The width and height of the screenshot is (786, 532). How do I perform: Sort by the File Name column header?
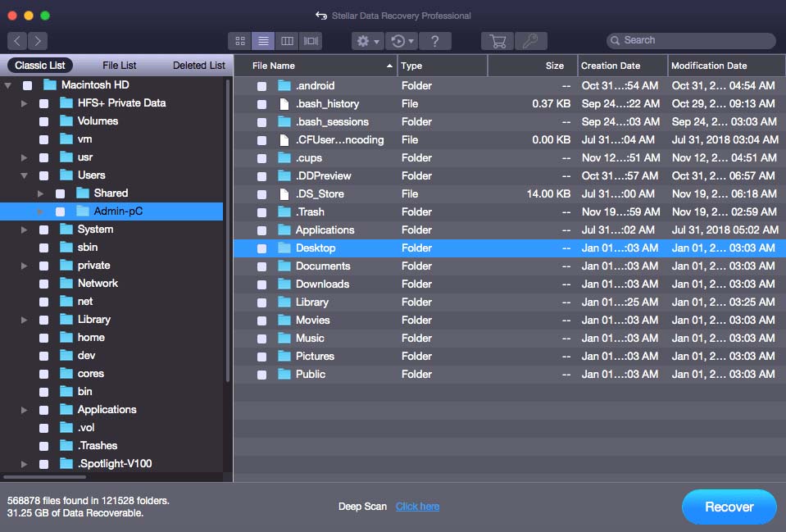[x=316, y=66]
